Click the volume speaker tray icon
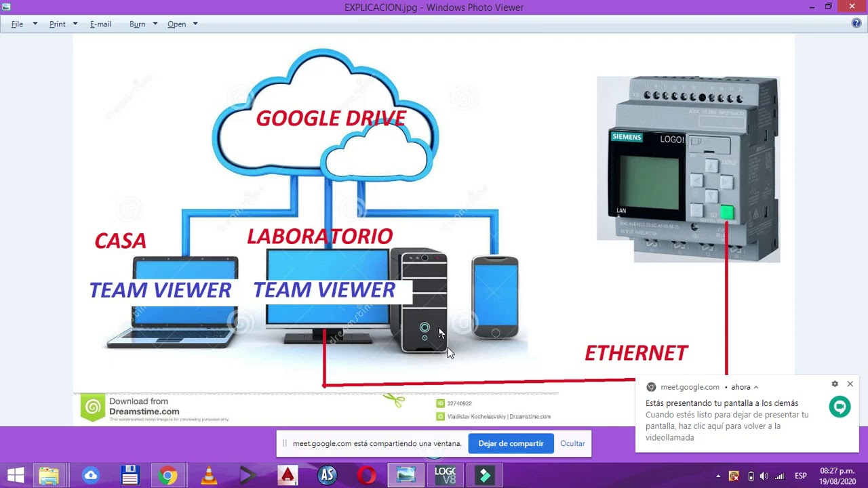The height and width of the screenshot is (488, 868). 764,476
